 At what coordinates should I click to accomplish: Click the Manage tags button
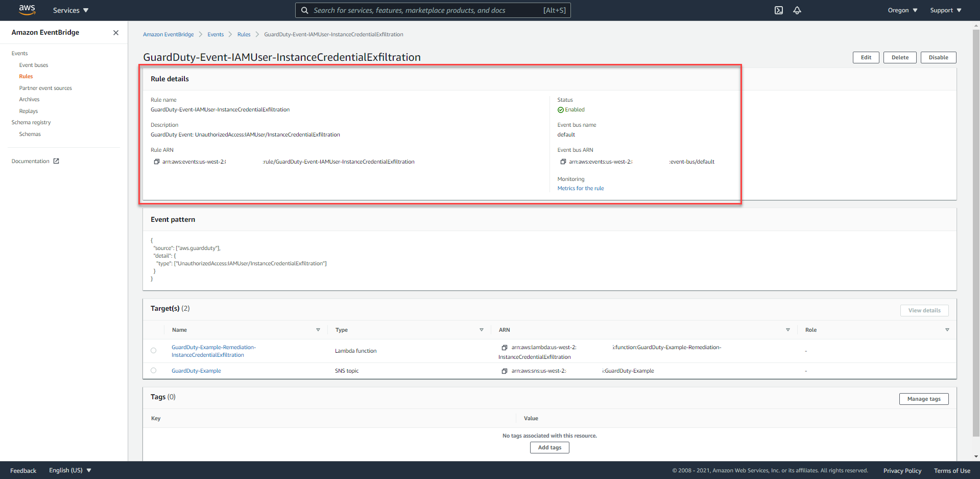click(x=924, y=399)
